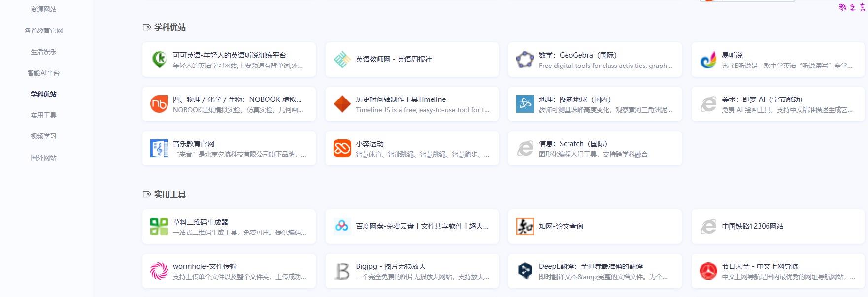
Task: Open the 易听说 colorful bird icon
Action: 708,60
